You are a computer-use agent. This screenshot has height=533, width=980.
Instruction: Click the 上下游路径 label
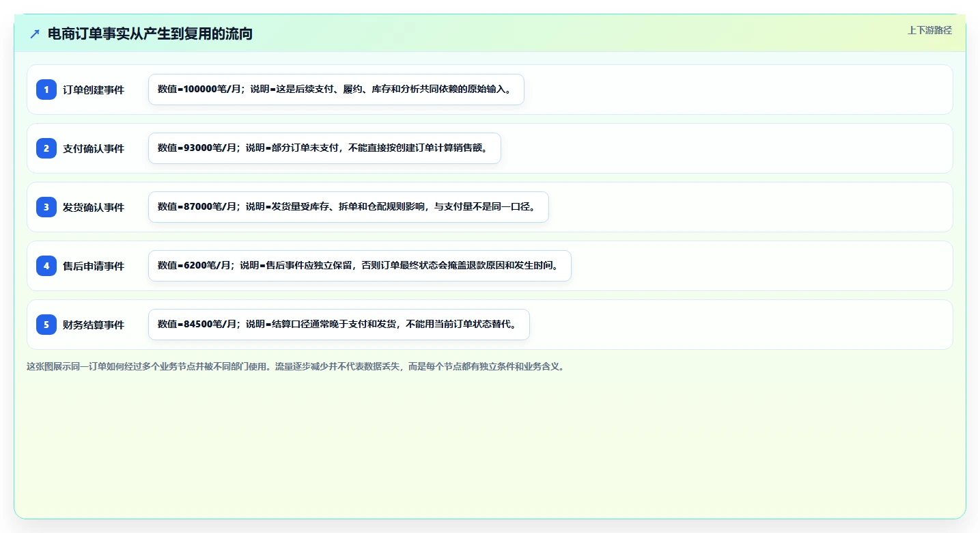click(929, 30)
